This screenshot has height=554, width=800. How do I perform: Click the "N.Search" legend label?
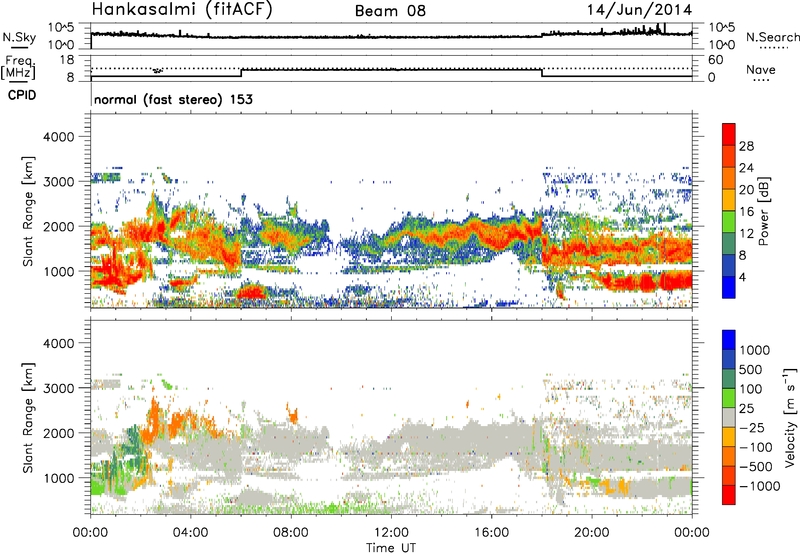[x=772, y=37]
